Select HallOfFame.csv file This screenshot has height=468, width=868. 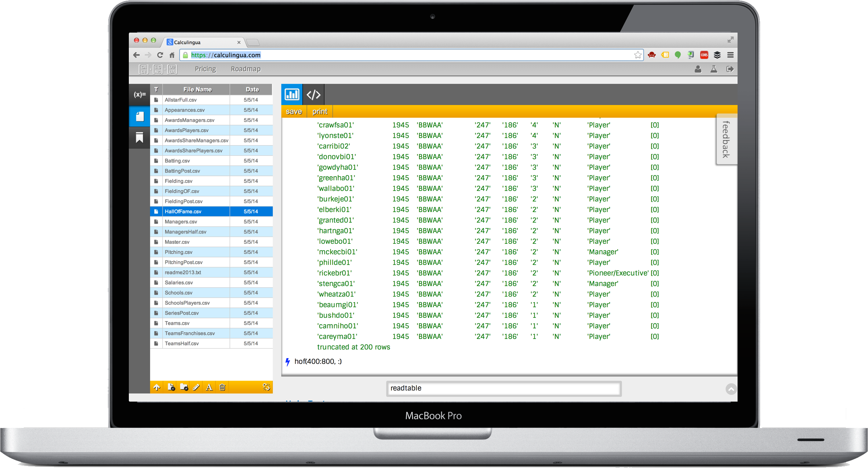[x=211, y=211]
